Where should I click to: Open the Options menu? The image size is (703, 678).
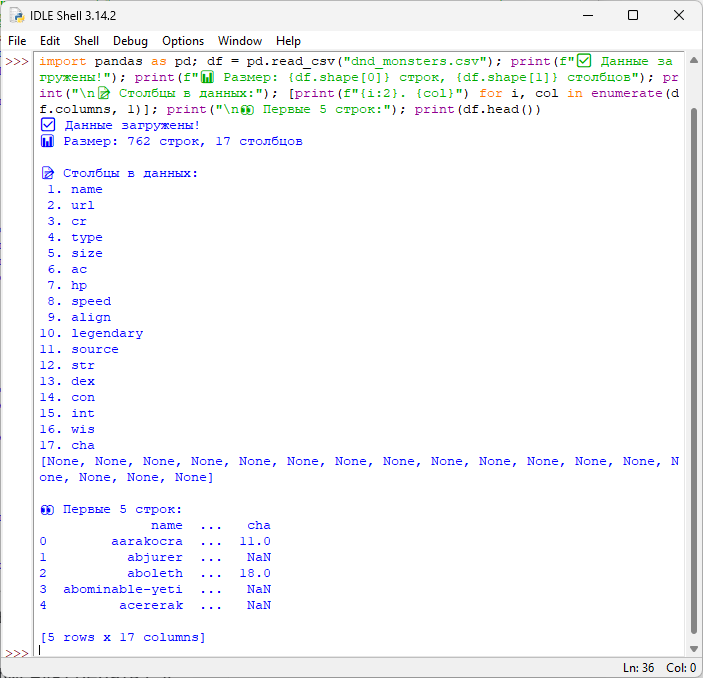pyautogui.click(x=183, y=41)
